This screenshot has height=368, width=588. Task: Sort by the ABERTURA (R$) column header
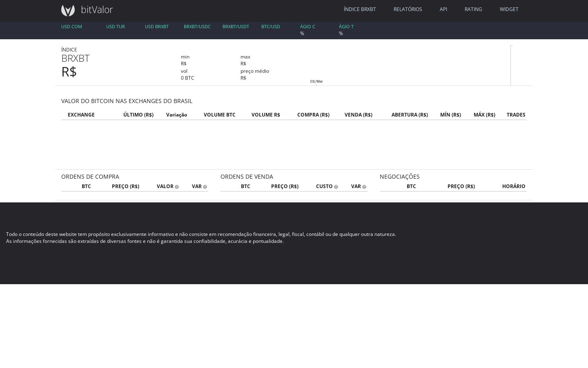[410, 115]
